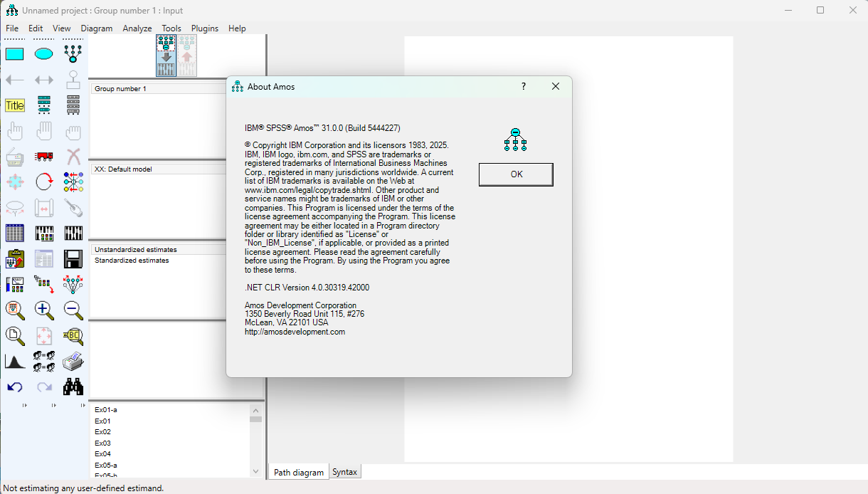Screen dimensions: 868x494
Task: Click the minus magnifier Zoom out icon
Action: pyautogui.click(x=73, y=310)
